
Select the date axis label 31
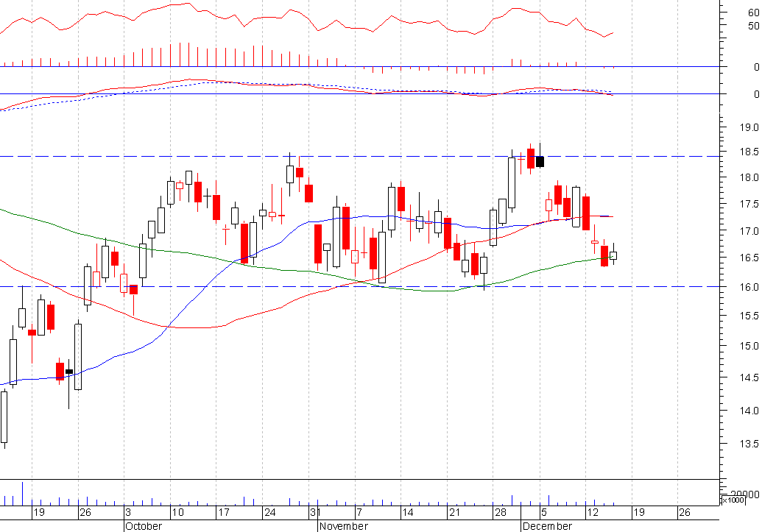point(315,513)
